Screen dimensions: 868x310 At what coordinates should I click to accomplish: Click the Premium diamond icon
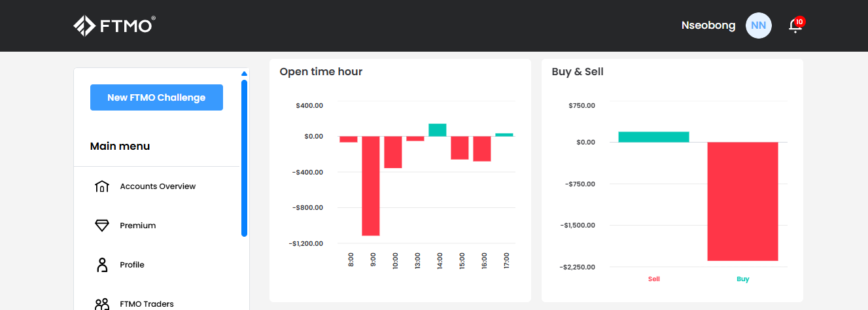tap(102, 226)
